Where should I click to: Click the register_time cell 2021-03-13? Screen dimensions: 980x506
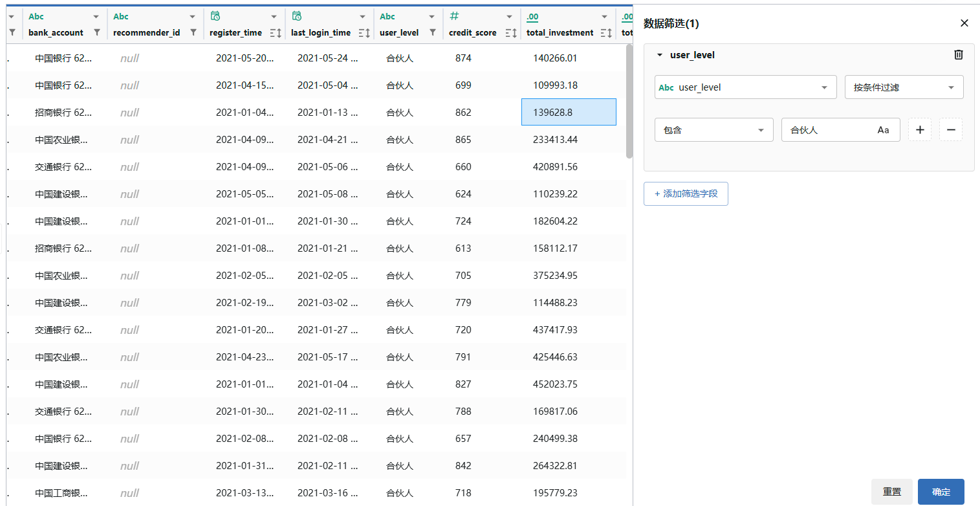(245, 493)
